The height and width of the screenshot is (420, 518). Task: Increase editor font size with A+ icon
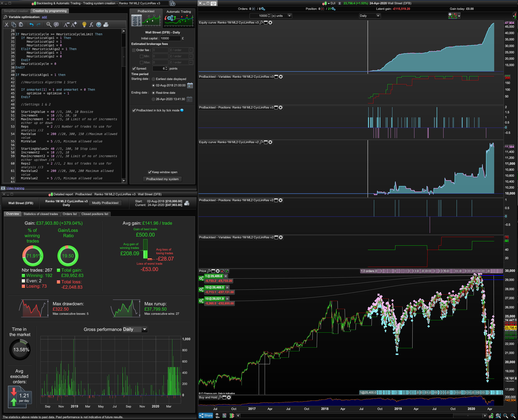pyautogui.click(x=74, y=24)
